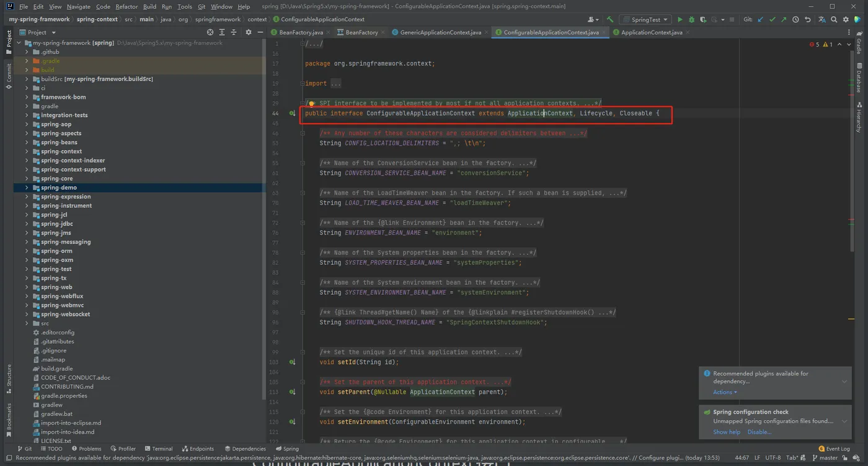The width and height of the screenshot is (868, 466).
Task: Select build.gradle file in project tree
Action: click(56, 369)
